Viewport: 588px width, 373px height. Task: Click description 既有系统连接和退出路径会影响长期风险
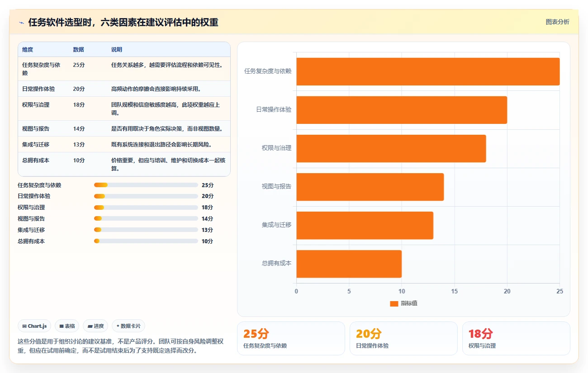[x=161, y=144]
